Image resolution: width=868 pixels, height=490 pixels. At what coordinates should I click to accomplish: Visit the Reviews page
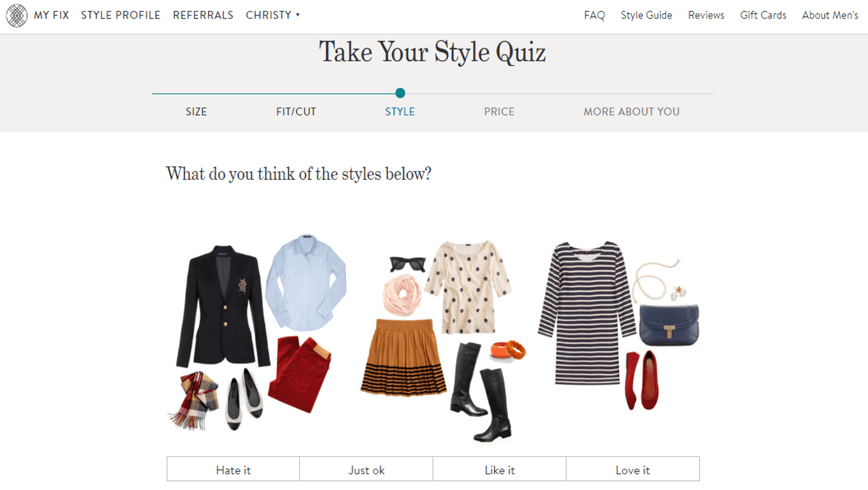[706, 15]
